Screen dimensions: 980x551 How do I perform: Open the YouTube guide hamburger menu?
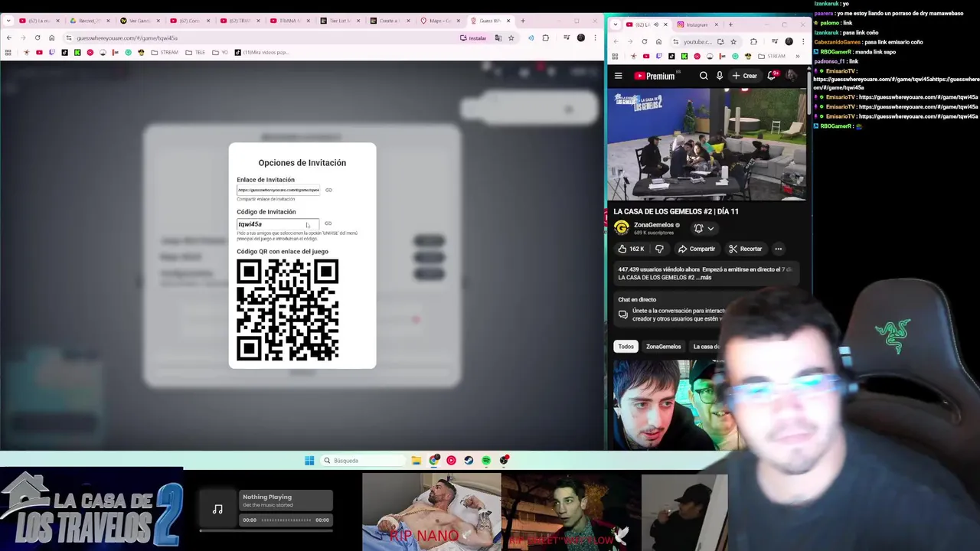(x=619, y=76)
